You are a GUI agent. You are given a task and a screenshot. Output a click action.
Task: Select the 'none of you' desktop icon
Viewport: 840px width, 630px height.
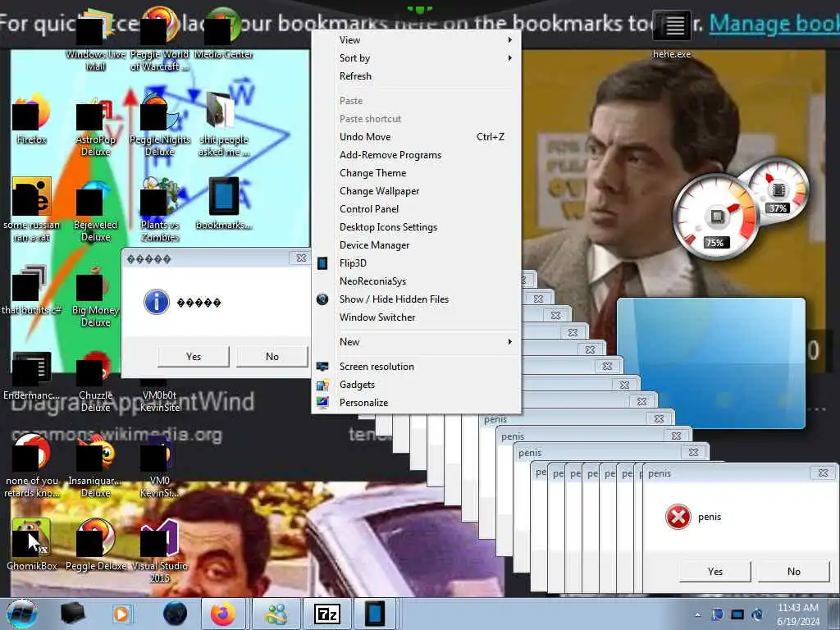(32, 466)
